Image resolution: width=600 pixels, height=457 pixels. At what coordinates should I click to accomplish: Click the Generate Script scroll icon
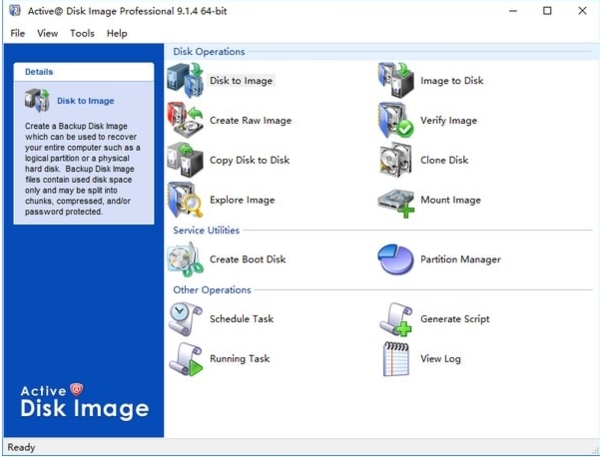pos(396,319)
